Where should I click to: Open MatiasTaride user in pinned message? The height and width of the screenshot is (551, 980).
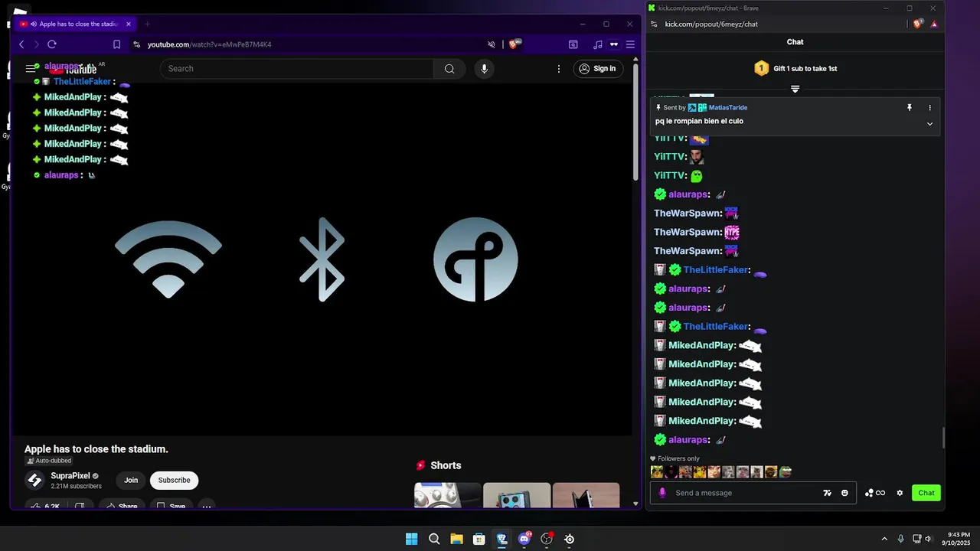pyautogui.click(x=728, y=108)
